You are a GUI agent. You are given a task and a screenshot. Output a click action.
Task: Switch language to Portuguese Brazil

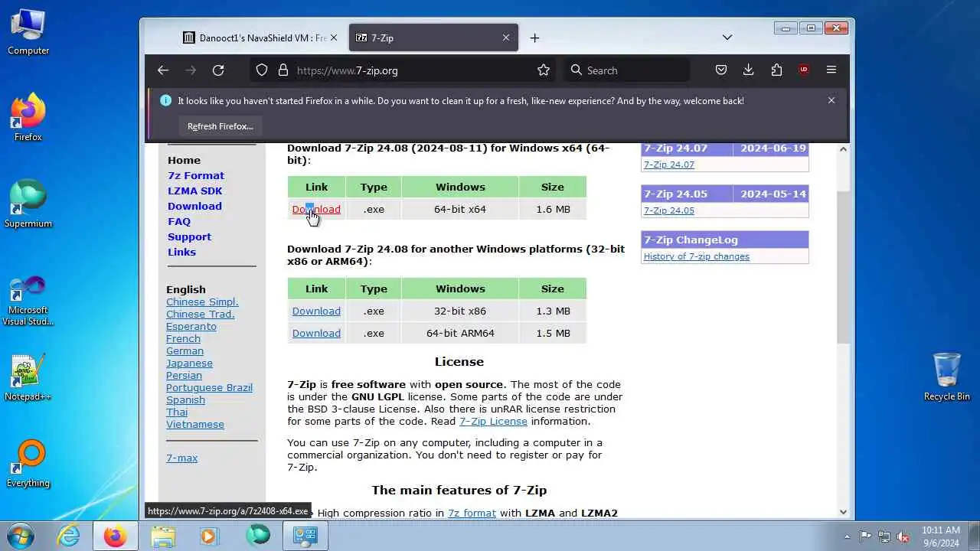[209, 387]
